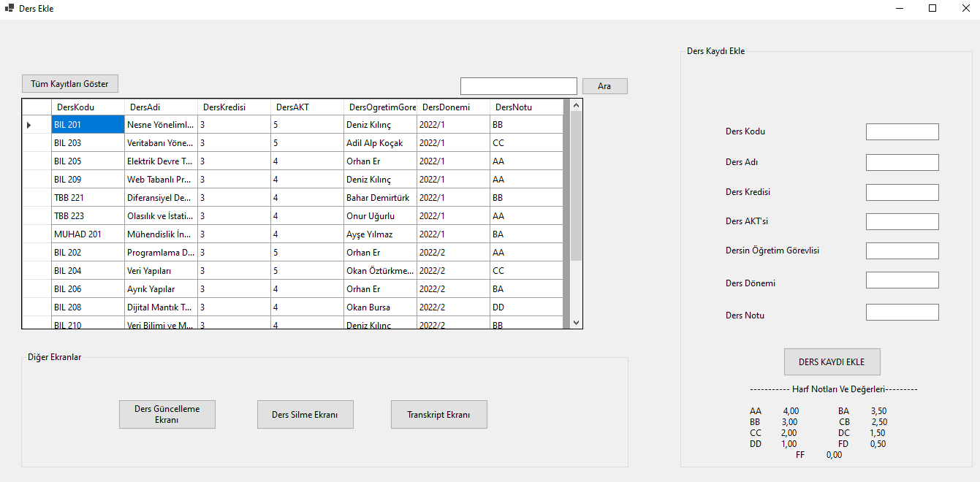
Task: Open the Ders Güncelleme Ekranı
Action: click(x=167, y=414)
